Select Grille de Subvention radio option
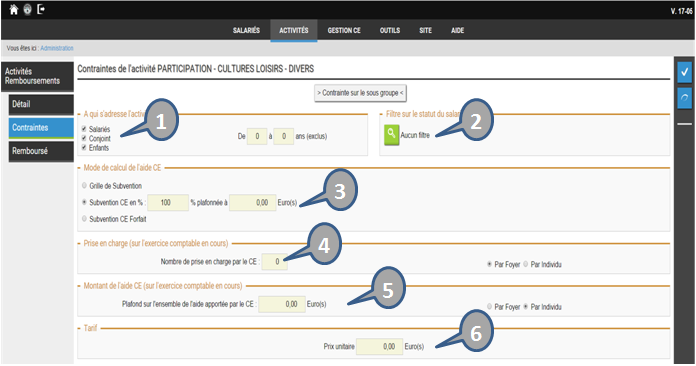The width and height of the screenshot is (696, 366). pos(84,185)
